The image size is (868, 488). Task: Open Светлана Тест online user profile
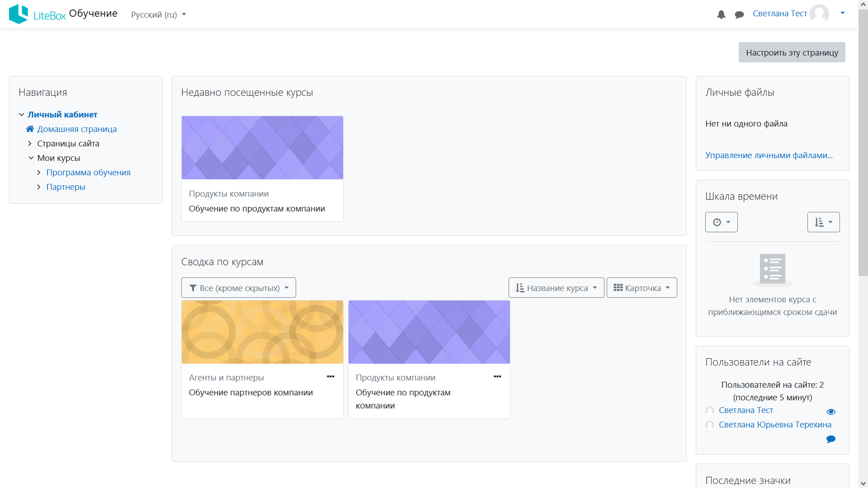pos(746,410)
